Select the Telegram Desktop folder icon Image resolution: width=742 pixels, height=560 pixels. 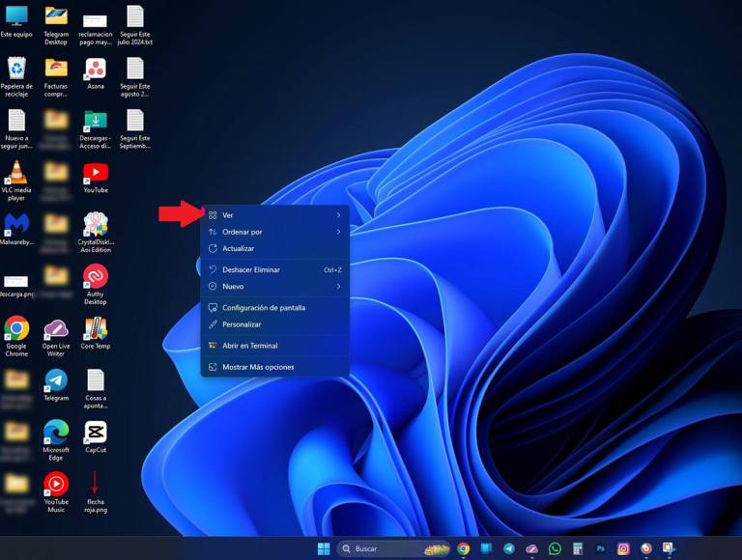[56, 25]
